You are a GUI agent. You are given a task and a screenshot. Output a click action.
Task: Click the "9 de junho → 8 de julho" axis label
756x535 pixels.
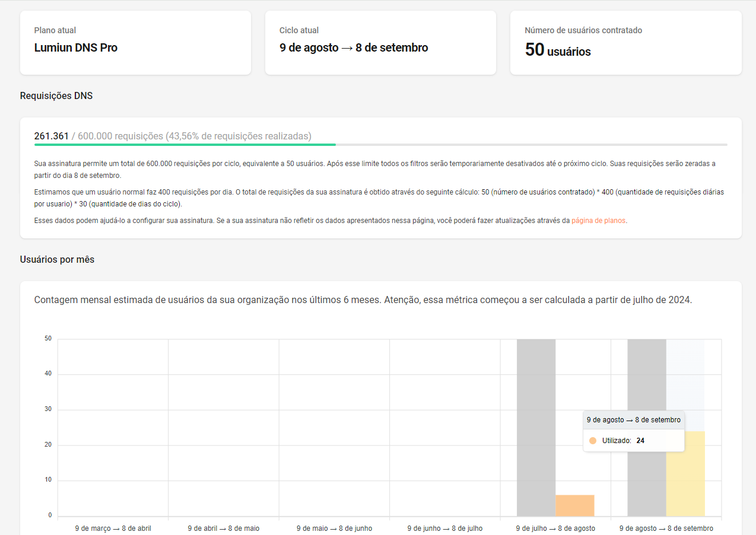(x=445, y=528)
